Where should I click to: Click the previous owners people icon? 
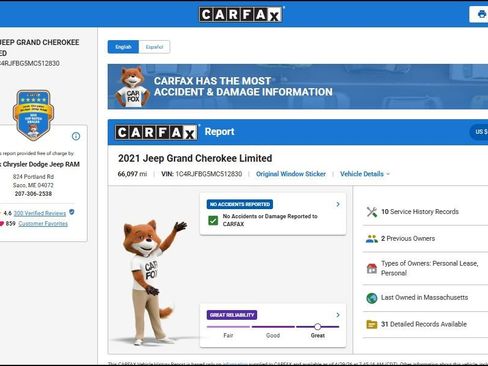(372, 239)
